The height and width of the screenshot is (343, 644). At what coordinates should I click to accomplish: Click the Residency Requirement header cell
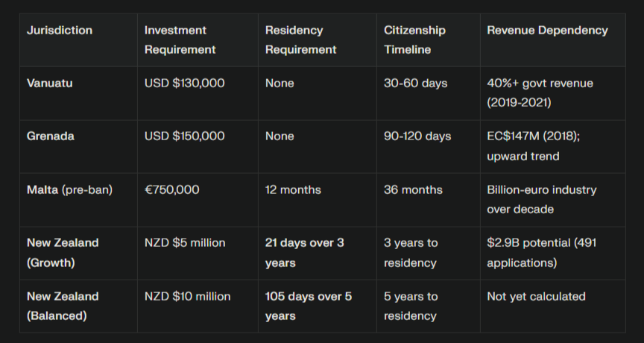coord(301,40)
